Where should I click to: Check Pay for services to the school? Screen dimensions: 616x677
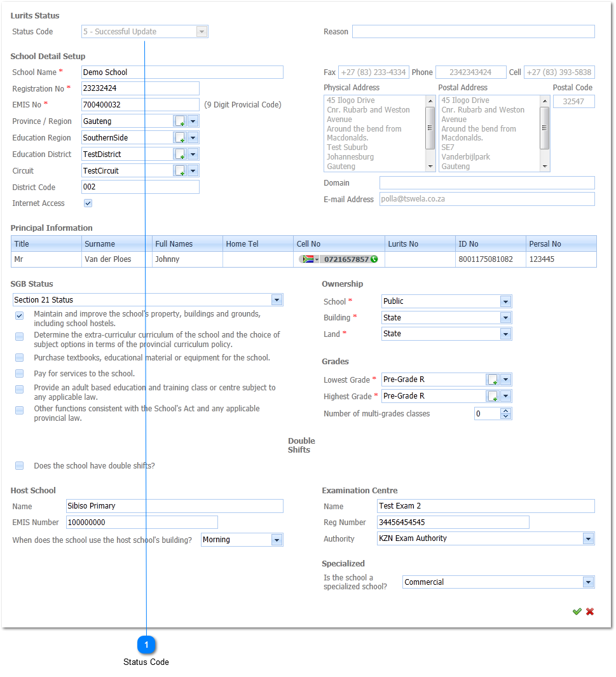tap(20, 374)
